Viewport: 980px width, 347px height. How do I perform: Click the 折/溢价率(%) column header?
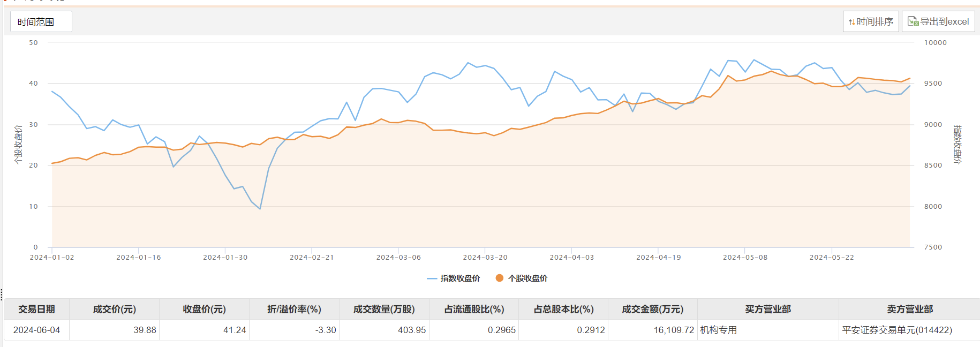pyautogui.click(x=294, y=310)
